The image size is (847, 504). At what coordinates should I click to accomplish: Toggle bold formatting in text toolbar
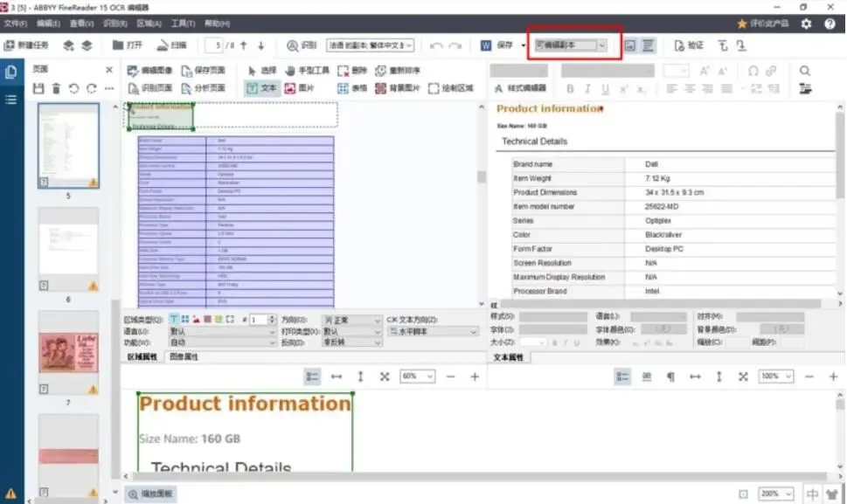point(570,89)
